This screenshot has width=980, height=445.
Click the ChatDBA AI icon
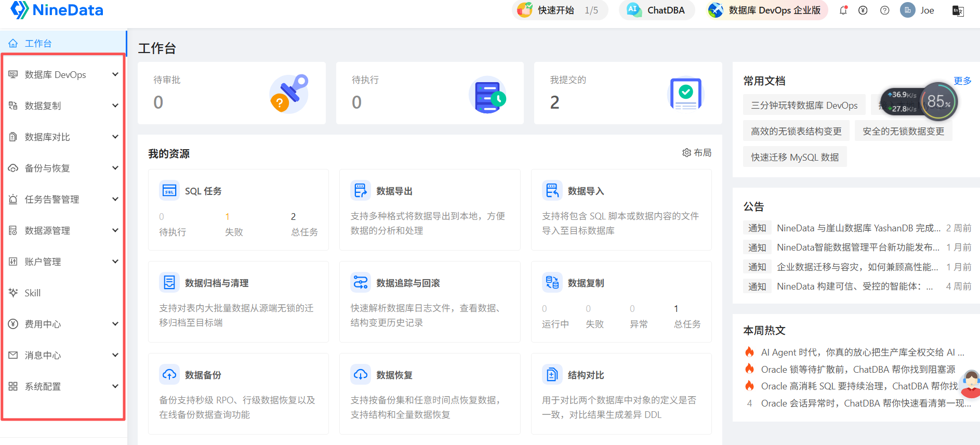[x=633, y=10]
